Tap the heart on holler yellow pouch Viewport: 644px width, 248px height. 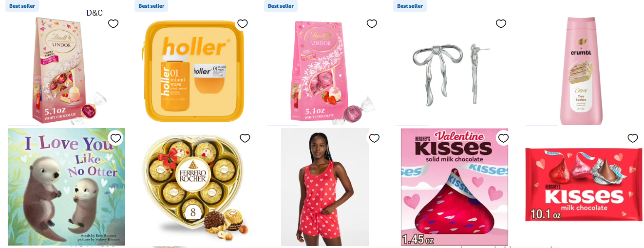243,24
